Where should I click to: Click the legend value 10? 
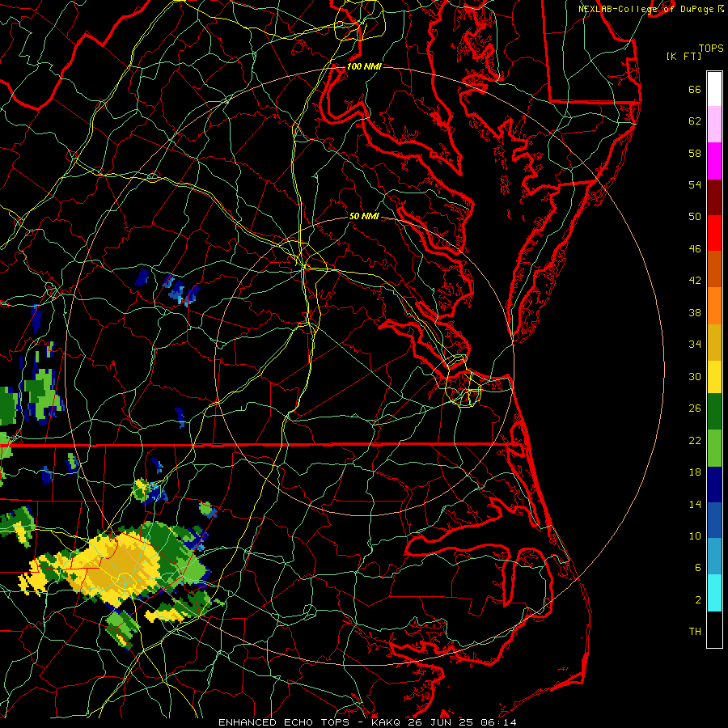tap(695, 535)
